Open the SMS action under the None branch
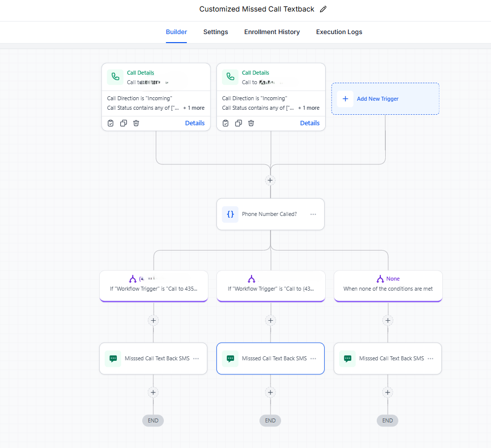Screen dimensions: 491x448 click(388, 358)
